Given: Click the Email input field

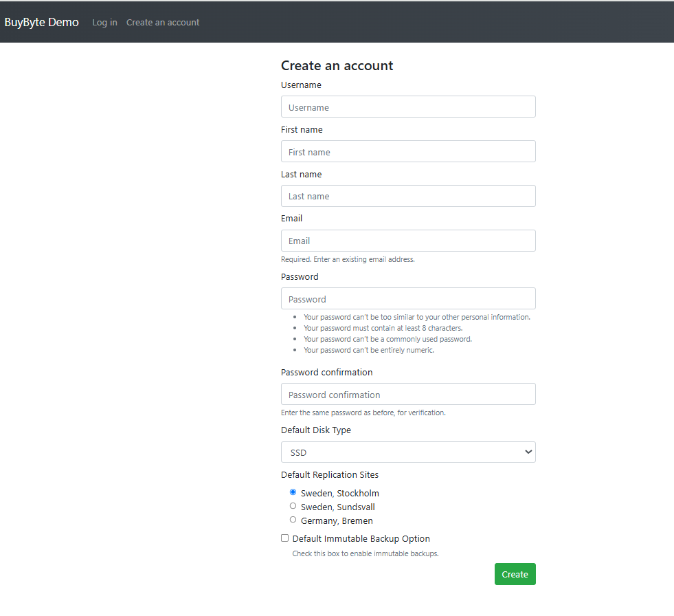Looking at the screenshot, I should click(408, 241).
